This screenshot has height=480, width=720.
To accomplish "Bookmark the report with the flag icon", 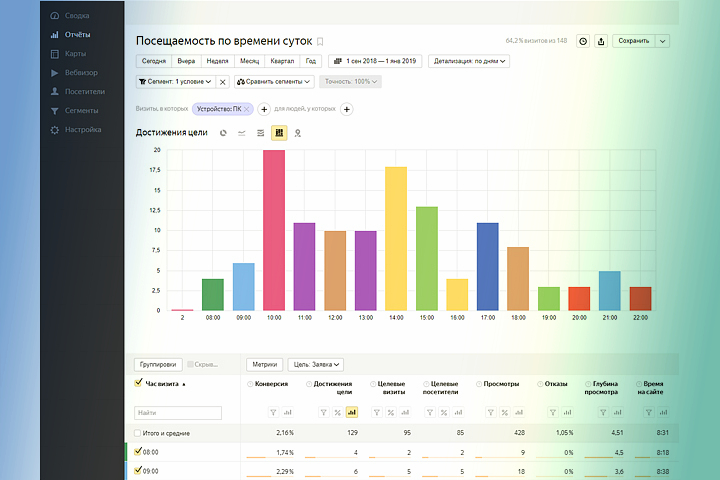I will 320,41.
